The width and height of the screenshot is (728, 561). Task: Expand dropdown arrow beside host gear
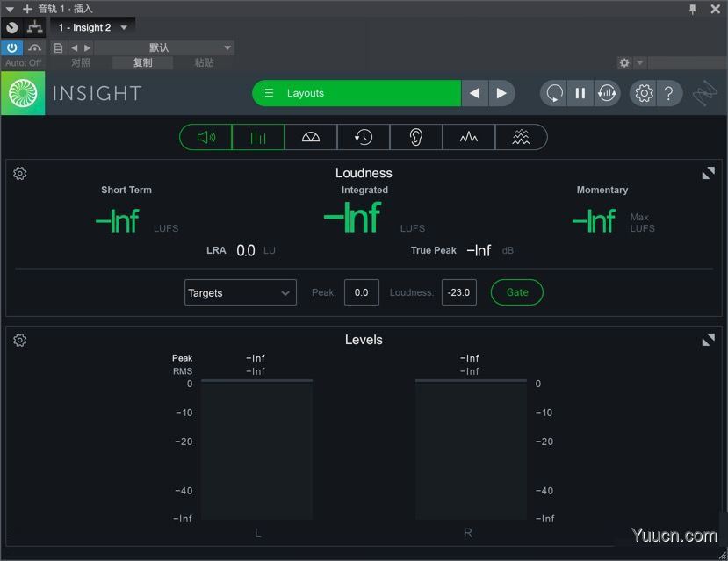click(x=640, y=62)
